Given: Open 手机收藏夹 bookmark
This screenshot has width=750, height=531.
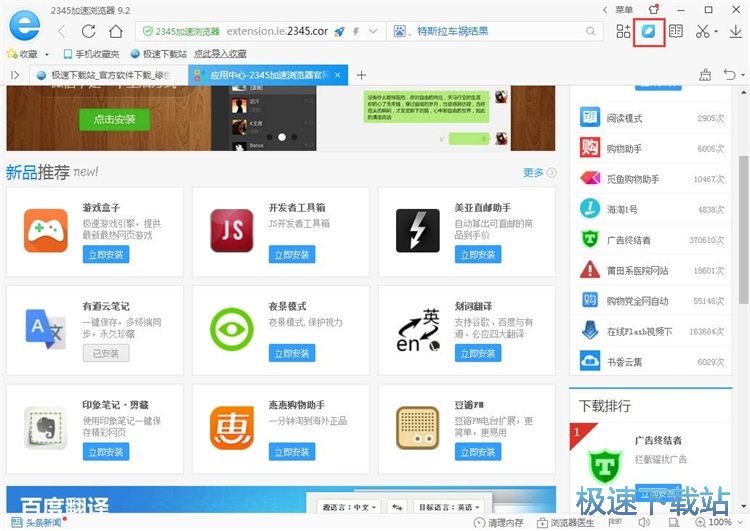Looking at the screenshot, I should (x=91, y=54).
